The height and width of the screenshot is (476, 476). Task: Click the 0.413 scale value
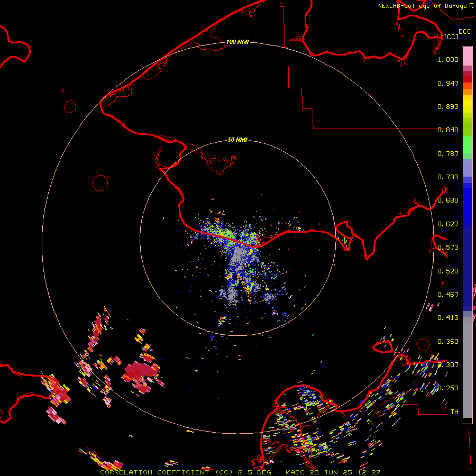448,318
